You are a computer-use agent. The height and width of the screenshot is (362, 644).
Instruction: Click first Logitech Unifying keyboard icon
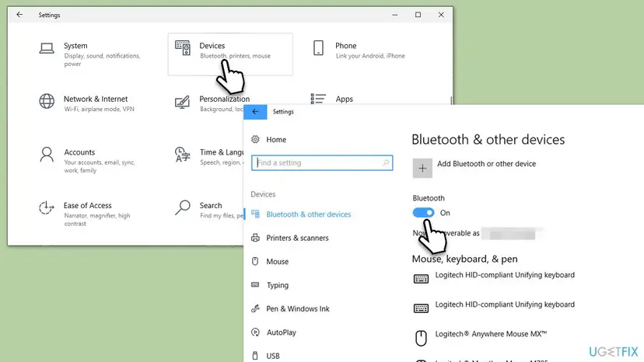(421, 279)
